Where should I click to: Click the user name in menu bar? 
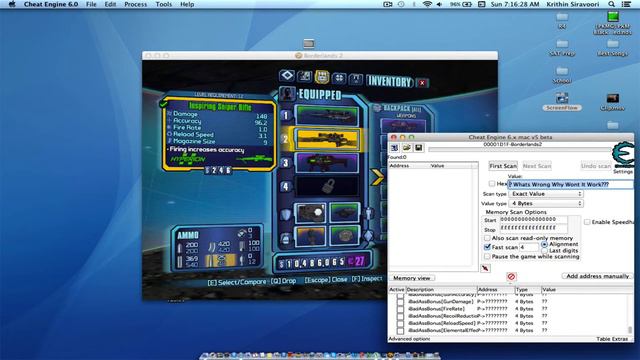pyautogui.click(x=572, y=4)
